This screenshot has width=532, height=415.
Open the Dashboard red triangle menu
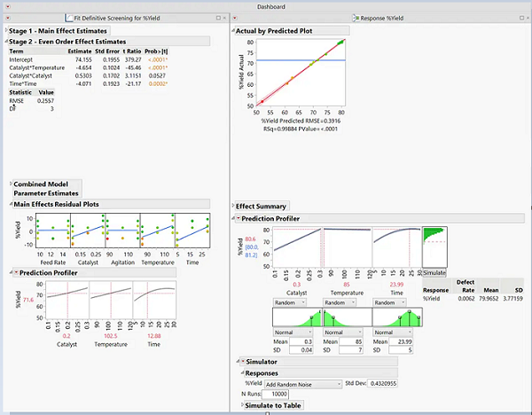[x=4, y=6]
